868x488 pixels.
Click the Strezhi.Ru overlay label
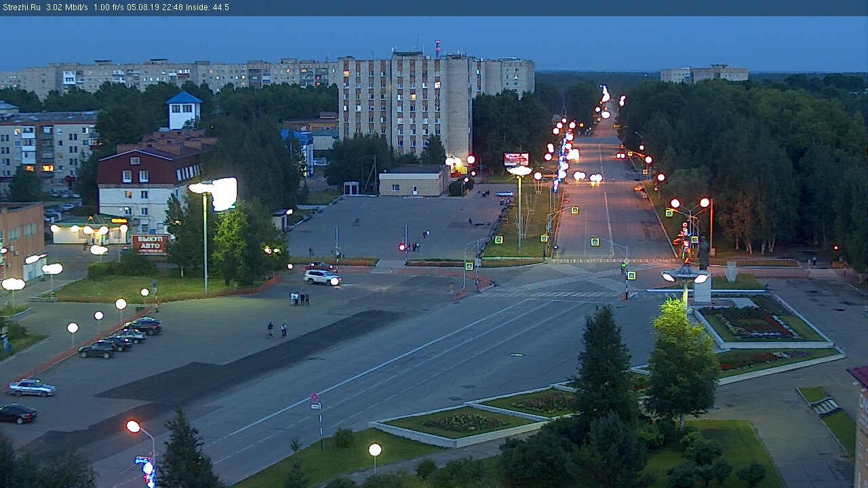click(21, 7)
